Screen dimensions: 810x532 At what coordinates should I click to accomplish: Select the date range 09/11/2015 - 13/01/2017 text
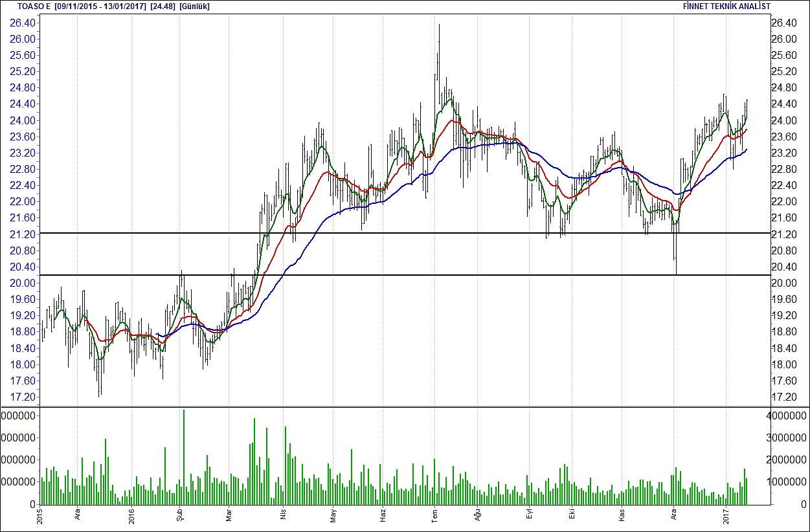click(x=101, y=6)
